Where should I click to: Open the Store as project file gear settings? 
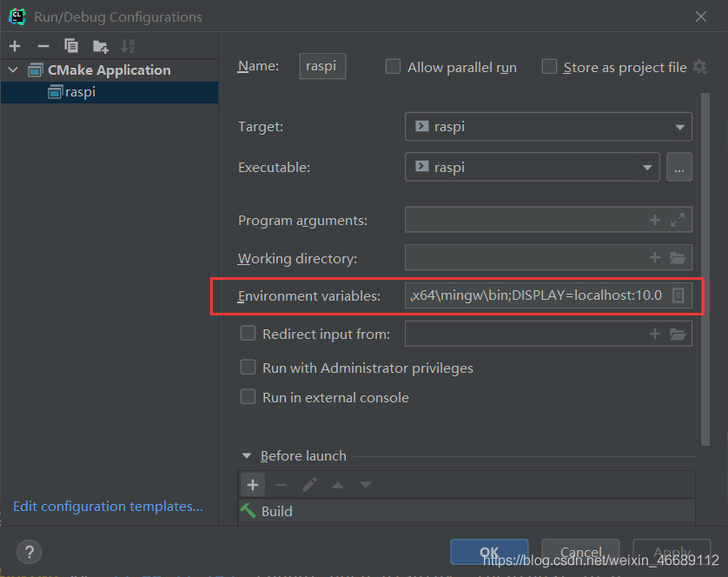[x=699, y=68]
